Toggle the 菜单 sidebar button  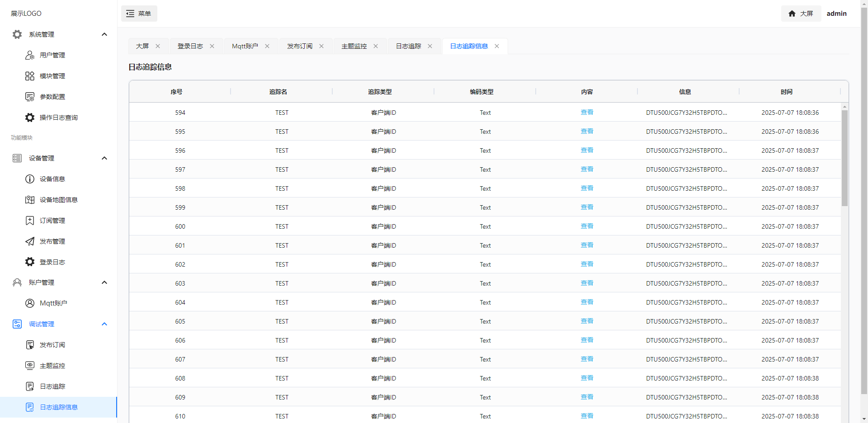(x=139, y=14)
